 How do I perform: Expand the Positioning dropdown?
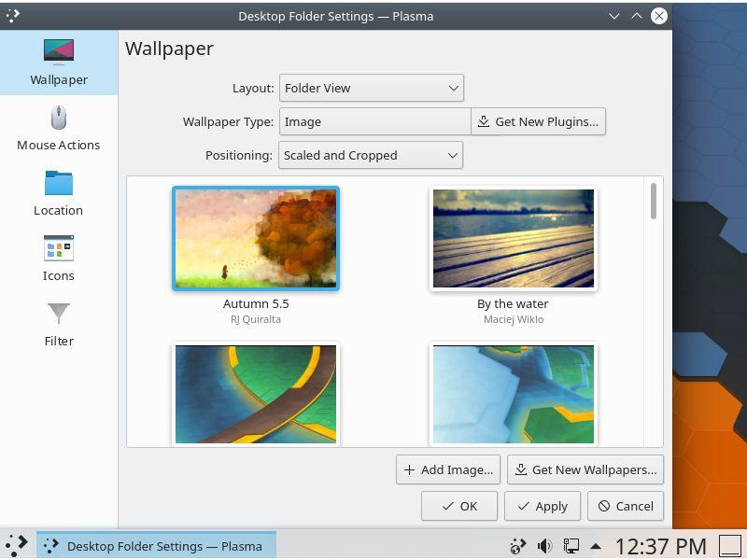pyautogui.click(x=371, y=155)
